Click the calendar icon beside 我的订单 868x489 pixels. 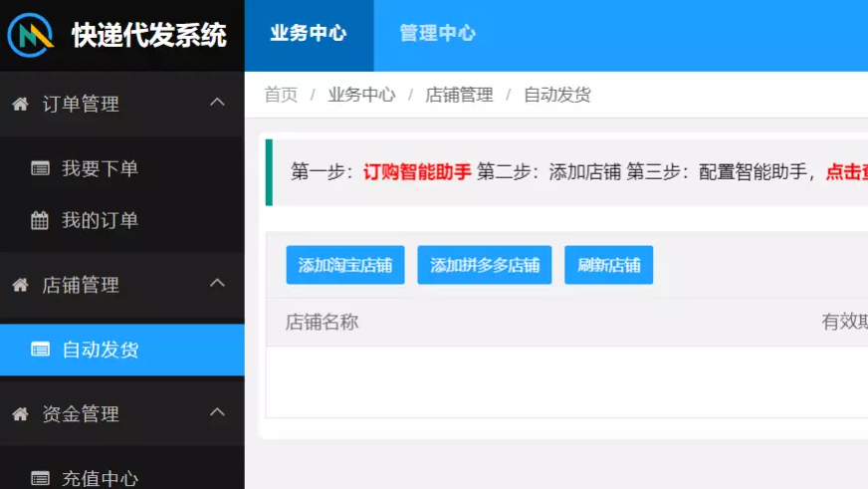(40, 220)
